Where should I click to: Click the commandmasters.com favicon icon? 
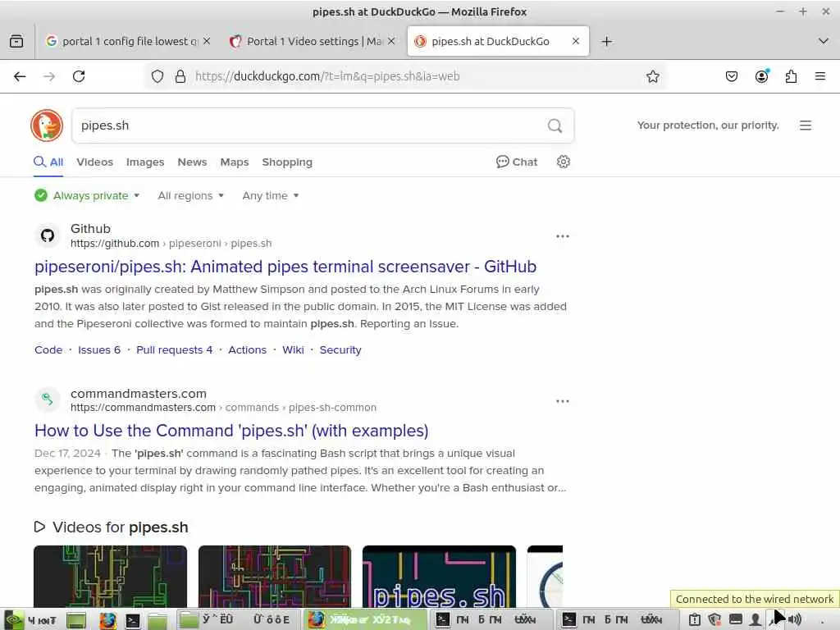[x=48, y=399]
